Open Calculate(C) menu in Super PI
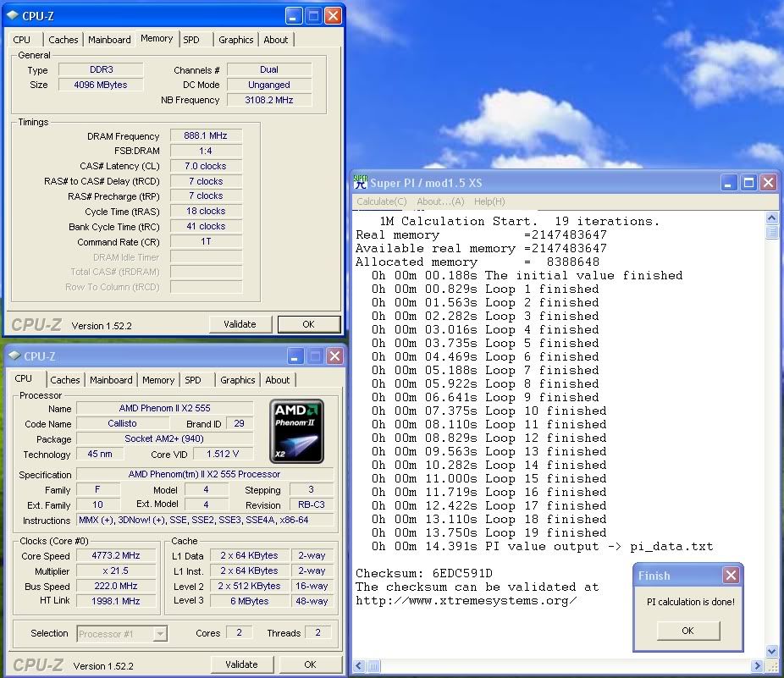The image size is (784, 678). coord(382,201)
